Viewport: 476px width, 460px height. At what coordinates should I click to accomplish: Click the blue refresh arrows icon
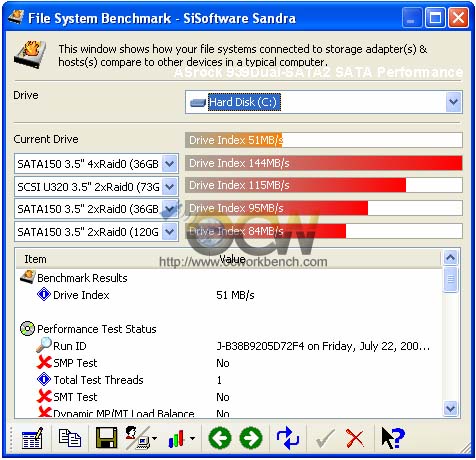tap(288, 438)
